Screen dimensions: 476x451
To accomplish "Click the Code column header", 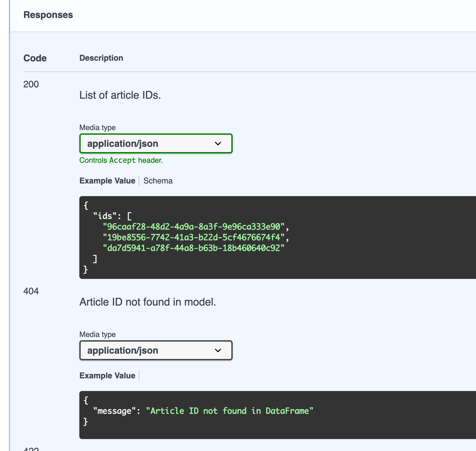I will click(35, 58).
